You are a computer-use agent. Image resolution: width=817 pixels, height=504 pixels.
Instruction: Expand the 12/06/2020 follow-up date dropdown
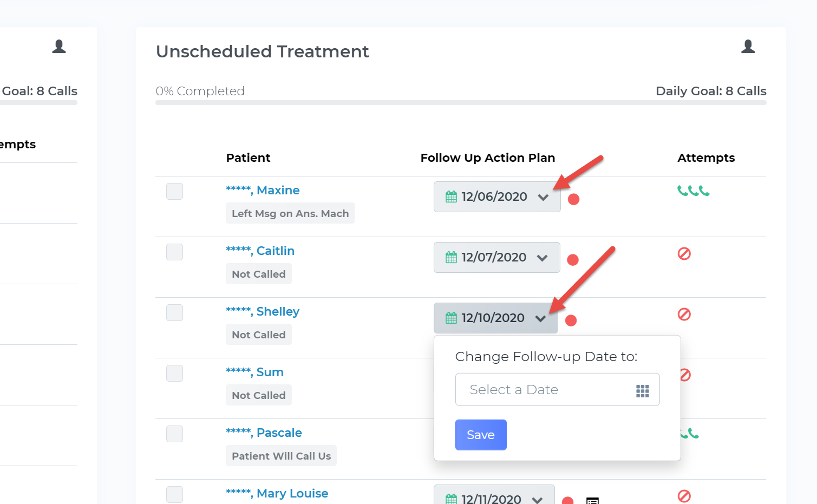[x=544, y=197]
